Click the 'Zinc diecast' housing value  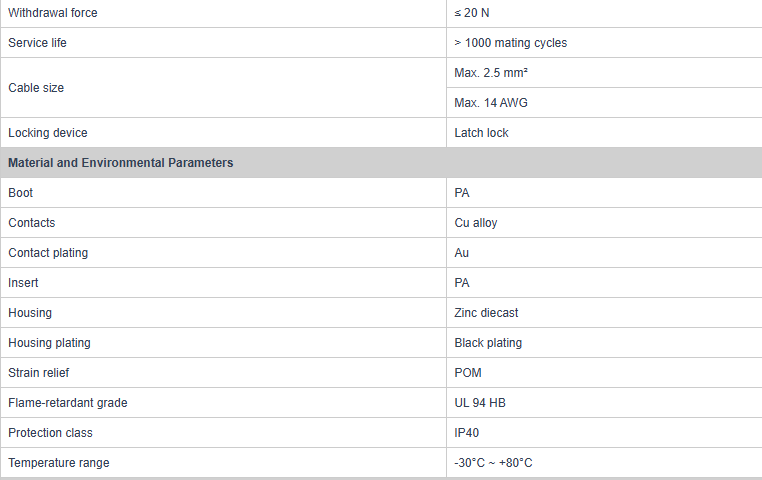tap(486, 313)
